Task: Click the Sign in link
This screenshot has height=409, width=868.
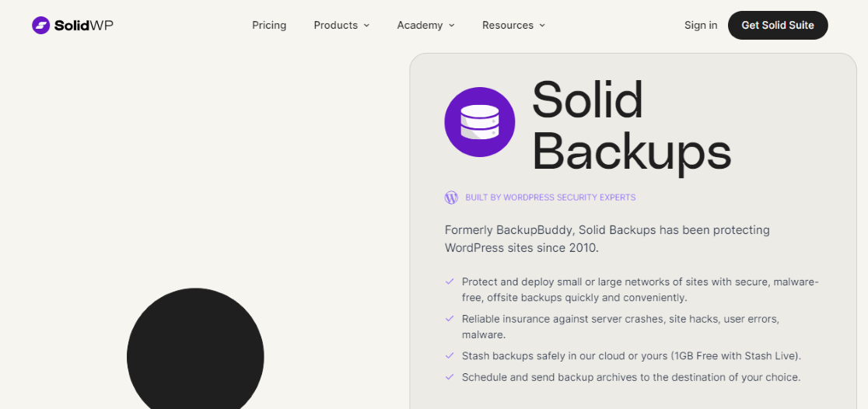Action: [701, 26]
